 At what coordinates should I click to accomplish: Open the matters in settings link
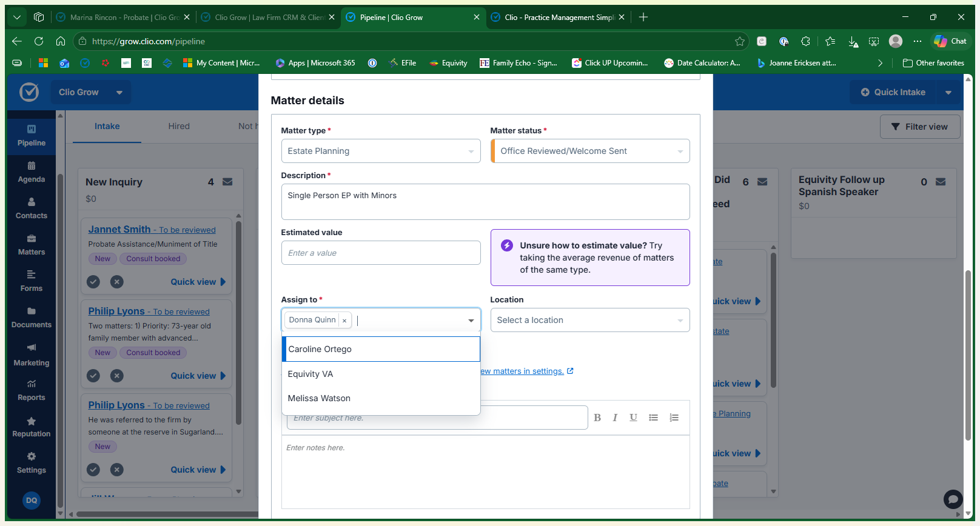pyautogui.click(x=526, y=371)
